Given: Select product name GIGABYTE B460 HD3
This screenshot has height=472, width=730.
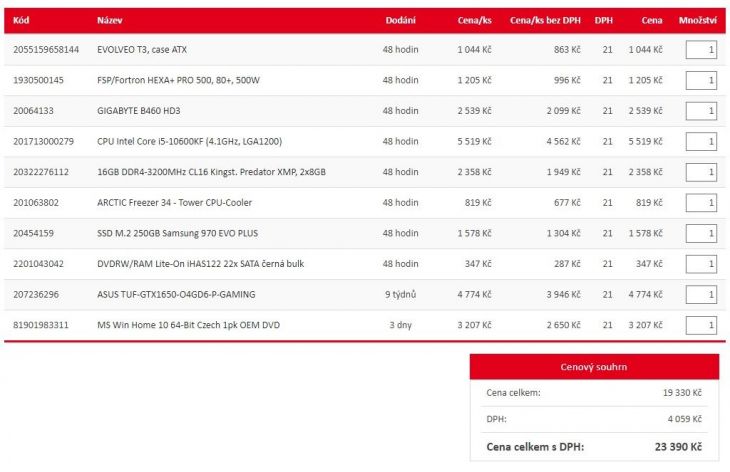Looking at the screenshot, I should tap(139, 111).
